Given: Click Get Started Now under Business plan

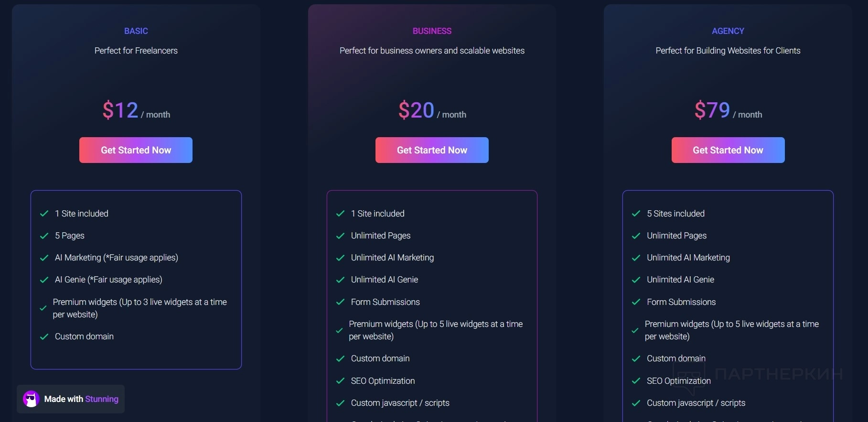Looking at the screenshot, I should tap(432, 150).
